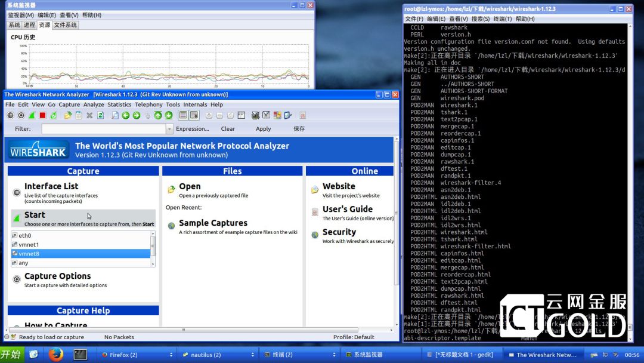
Task: Expand the nautilus (2) taskbar group arrow
Action: click(253, 355)
